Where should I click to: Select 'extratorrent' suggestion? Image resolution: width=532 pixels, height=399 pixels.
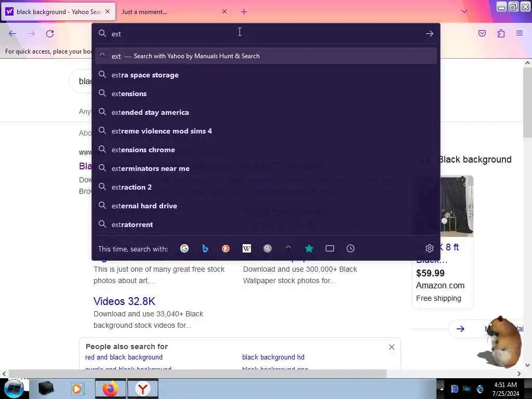click(265, 224)
